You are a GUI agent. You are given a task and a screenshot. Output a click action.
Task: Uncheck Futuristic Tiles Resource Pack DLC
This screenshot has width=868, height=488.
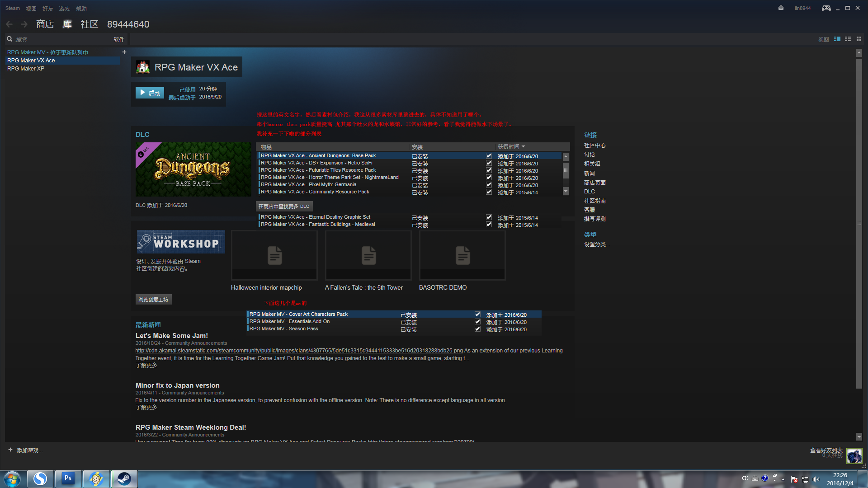coord(489,170)
